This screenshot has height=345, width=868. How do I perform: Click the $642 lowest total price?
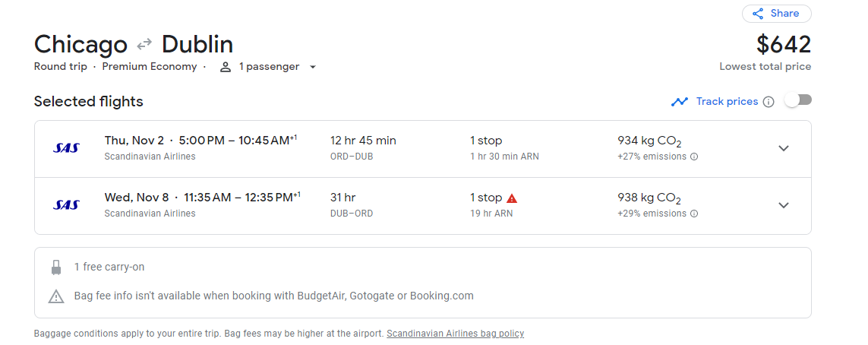click(784, 45)
